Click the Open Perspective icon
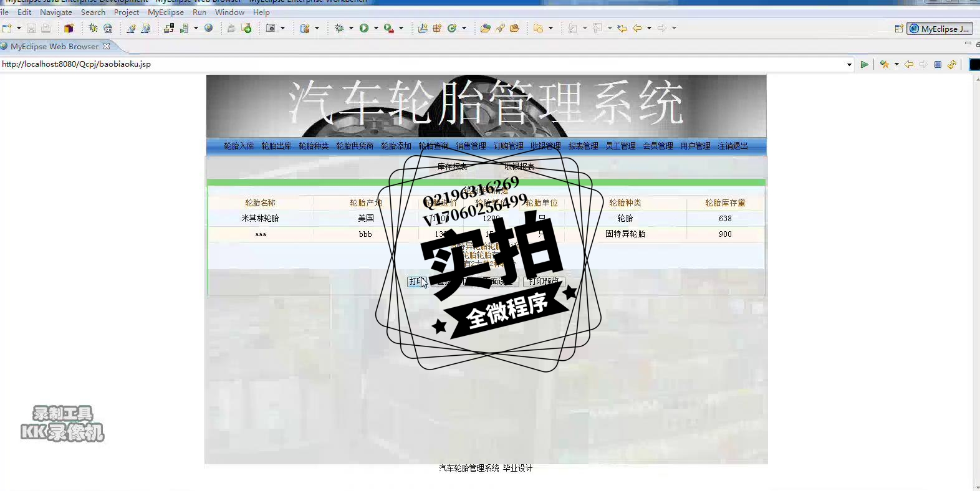 pyautogui.click(x=899, y=29)
